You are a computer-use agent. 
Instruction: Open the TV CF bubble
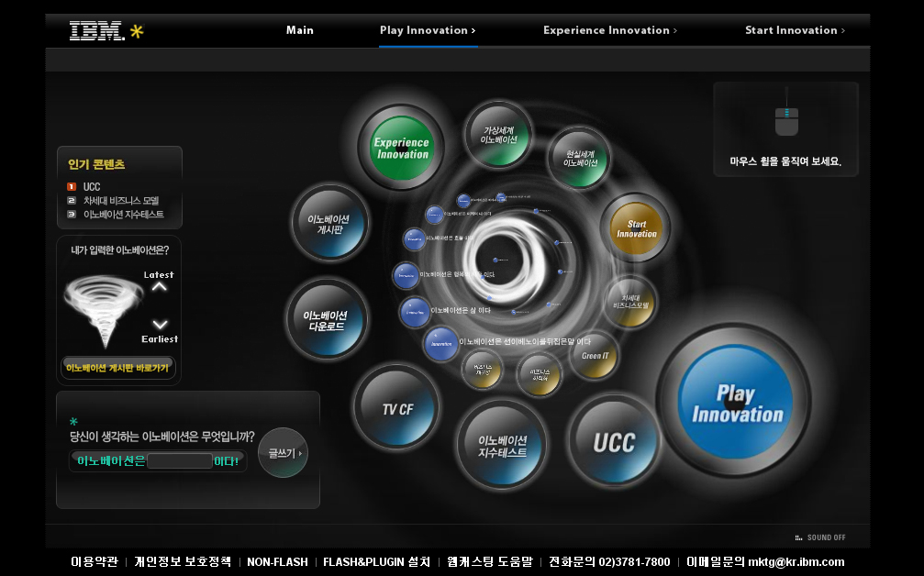(x=396, y=407)
